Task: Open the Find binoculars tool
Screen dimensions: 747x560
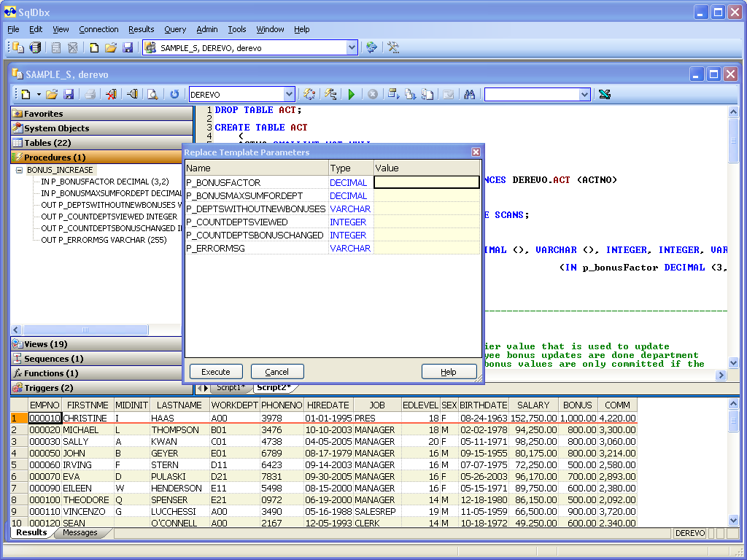Action: click(x=469, y=94)
